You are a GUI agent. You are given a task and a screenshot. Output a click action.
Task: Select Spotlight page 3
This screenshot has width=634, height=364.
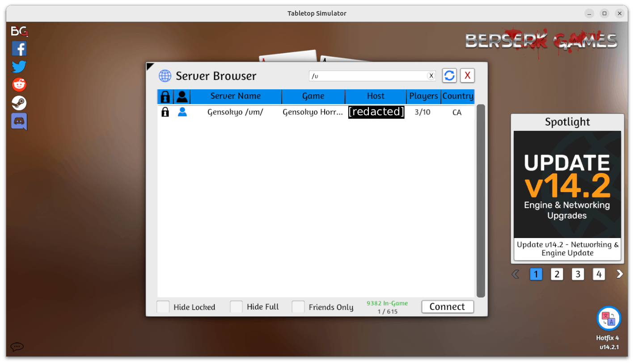tap(578, 274)
